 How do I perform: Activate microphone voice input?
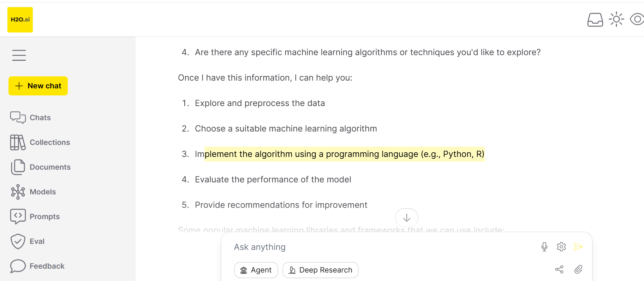[x=544, y=247]
